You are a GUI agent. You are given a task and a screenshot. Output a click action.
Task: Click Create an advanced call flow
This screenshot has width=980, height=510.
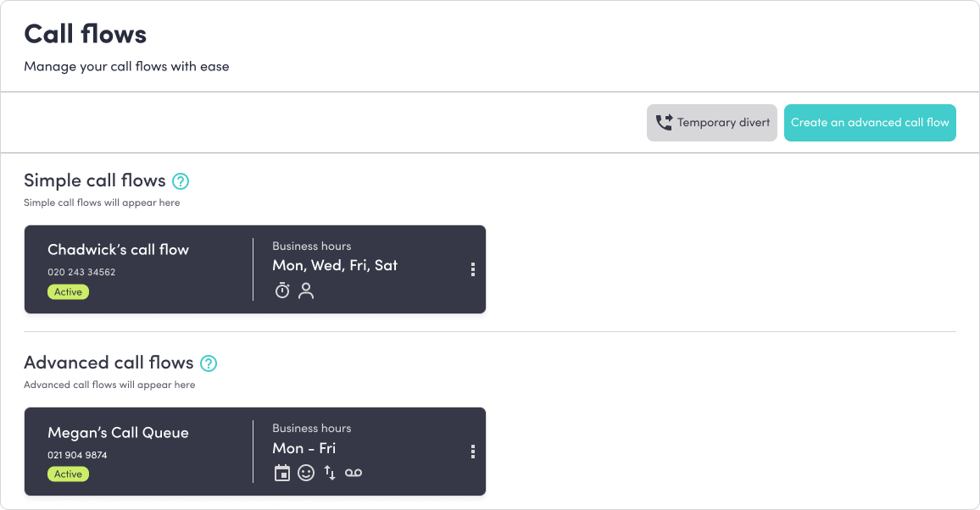[x=870, y=123]
